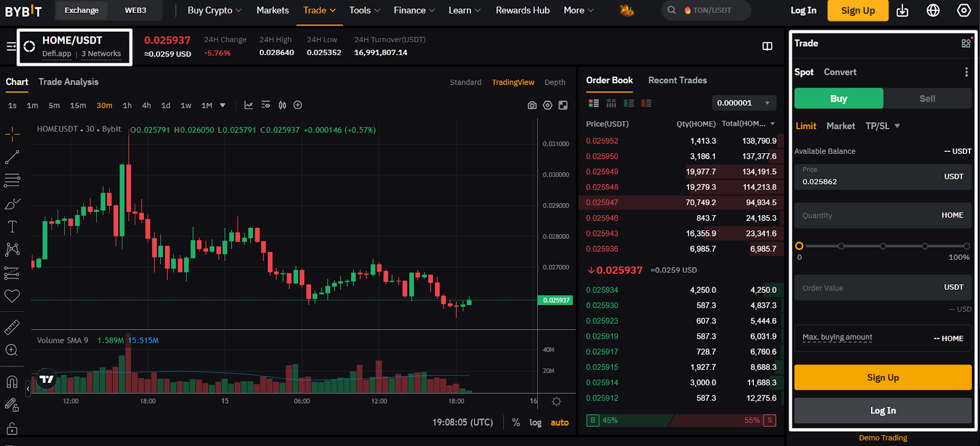Open the TP/SL order type dropdown

coord(883,126)
